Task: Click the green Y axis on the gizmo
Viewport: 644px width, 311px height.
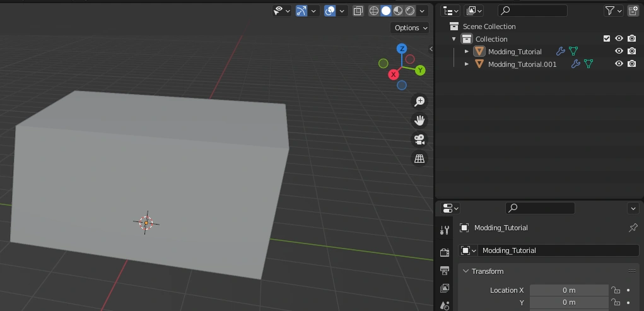Action: (x=420, y=70)
